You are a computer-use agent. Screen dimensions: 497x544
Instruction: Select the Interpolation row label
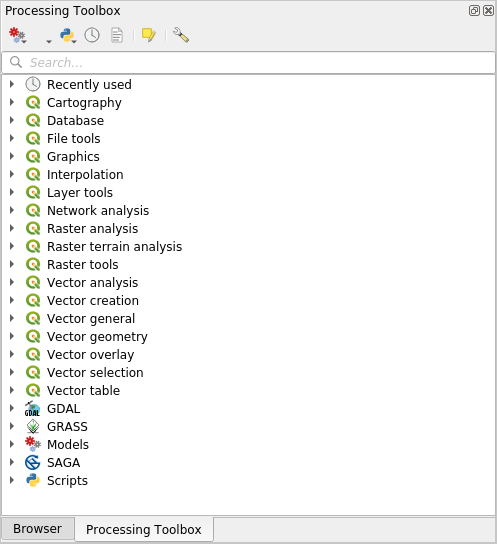point(85,175)
